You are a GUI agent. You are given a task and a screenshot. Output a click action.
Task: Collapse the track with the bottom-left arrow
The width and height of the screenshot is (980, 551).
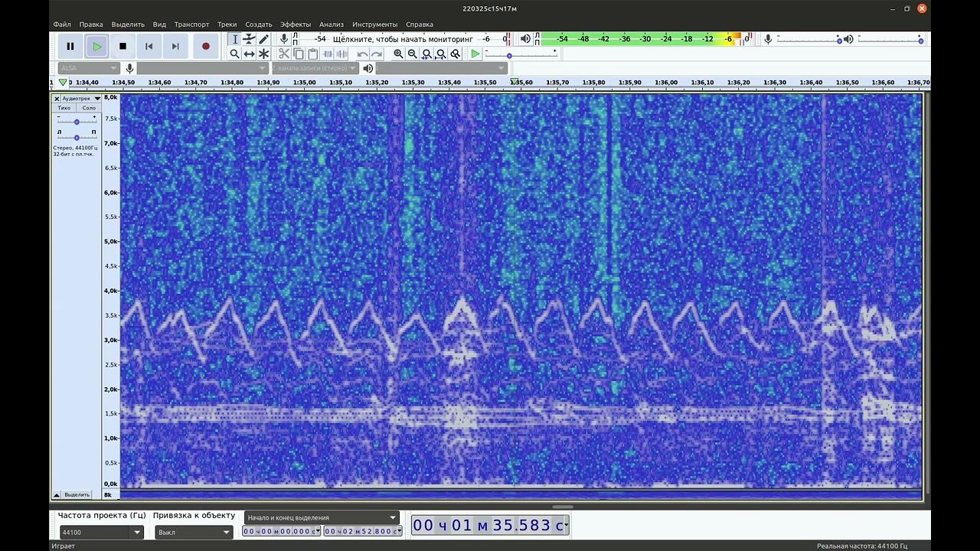pyautogui.click(x=57, y=494)
